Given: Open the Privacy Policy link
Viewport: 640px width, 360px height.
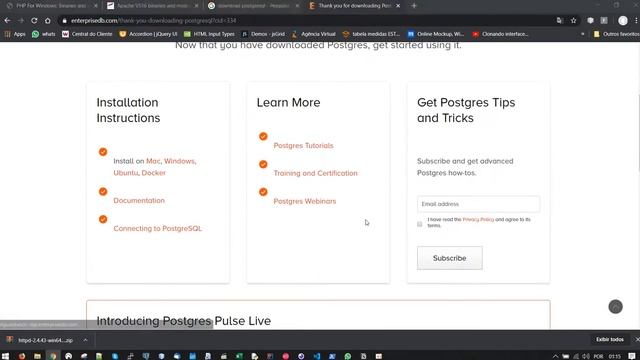Looking at the screenshot, I should (478, 220).
